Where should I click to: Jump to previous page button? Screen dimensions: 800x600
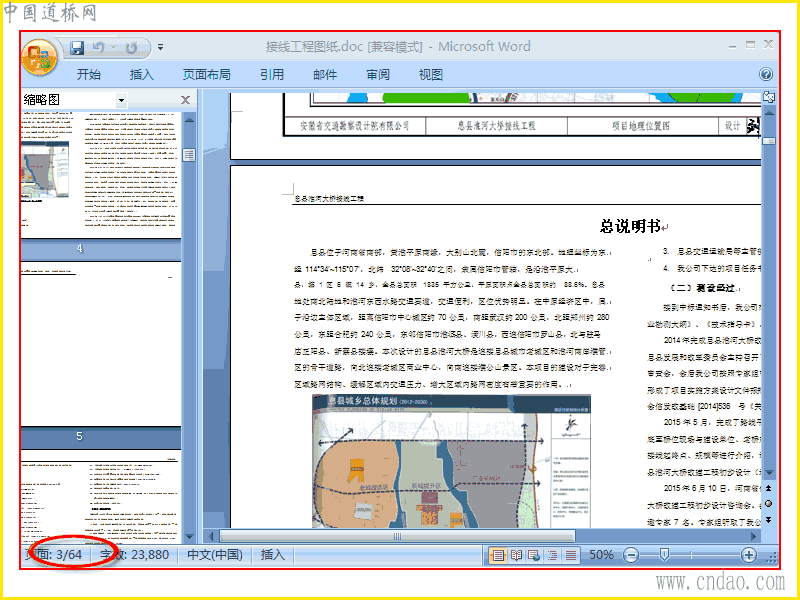click(769, 488)
